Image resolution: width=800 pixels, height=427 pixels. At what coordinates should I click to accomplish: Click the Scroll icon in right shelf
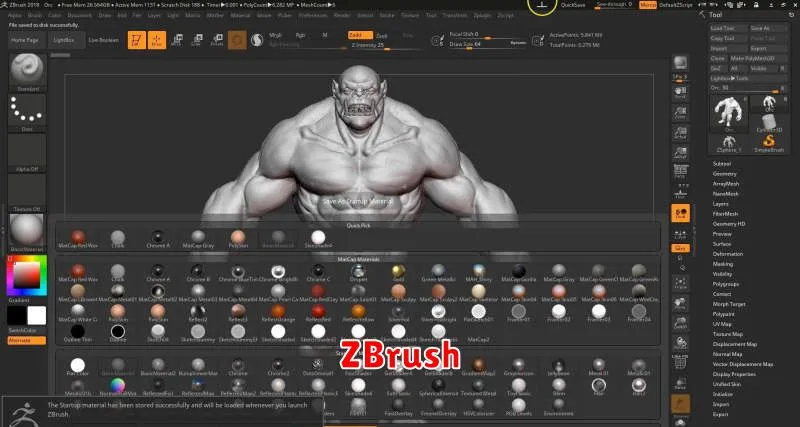680,93
